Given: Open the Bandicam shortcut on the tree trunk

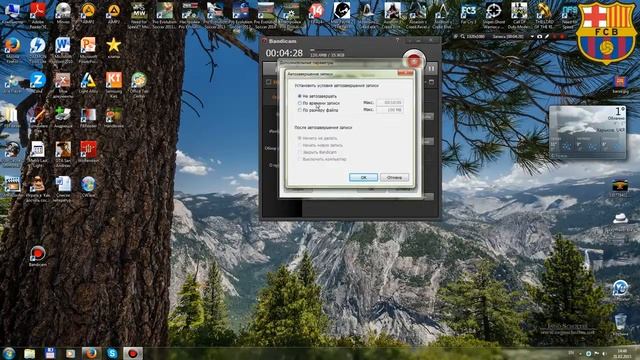Looking at the screenshot, I should click(38, 256).
